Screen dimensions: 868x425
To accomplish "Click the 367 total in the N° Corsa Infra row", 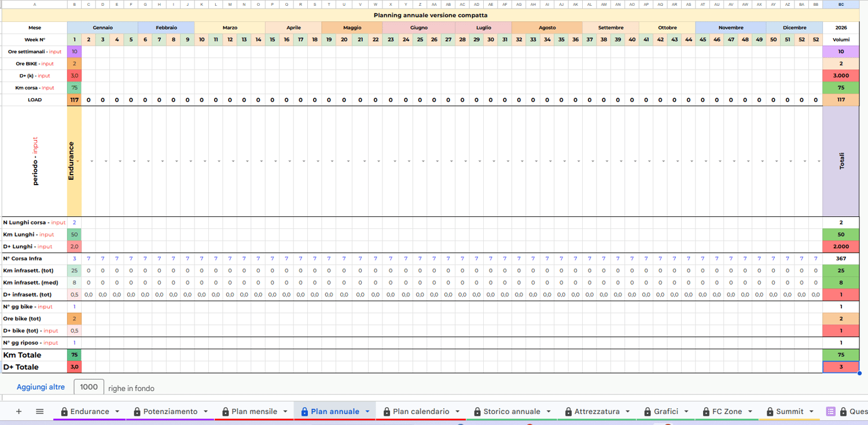I will 841,258.
